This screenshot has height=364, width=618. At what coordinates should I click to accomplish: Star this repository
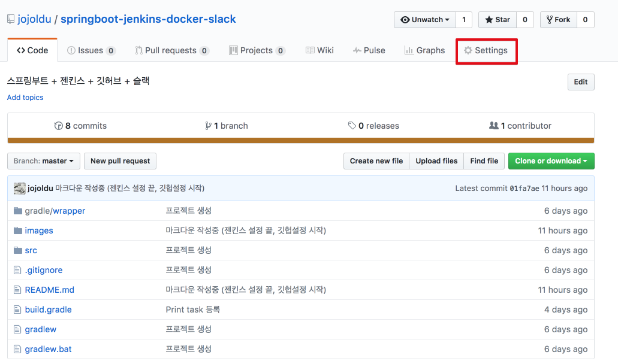click(x=498, y=20)
